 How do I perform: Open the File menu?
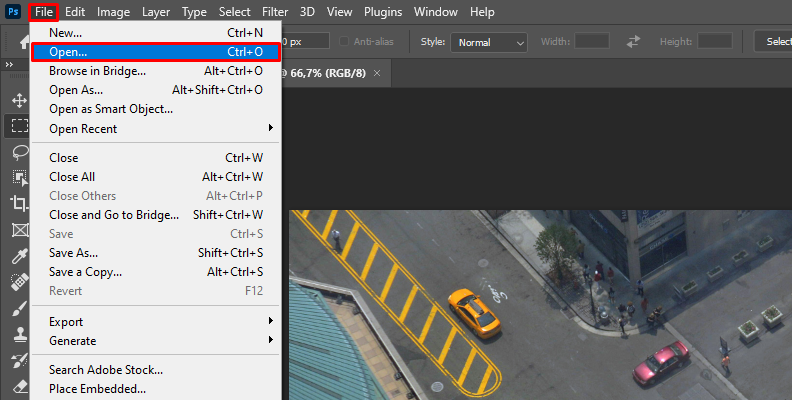coord(44,12)
